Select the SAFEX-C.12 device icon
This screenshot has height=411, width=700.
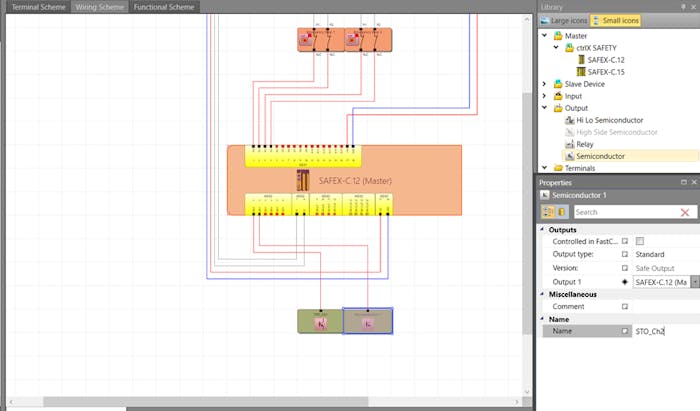point(581,60)
